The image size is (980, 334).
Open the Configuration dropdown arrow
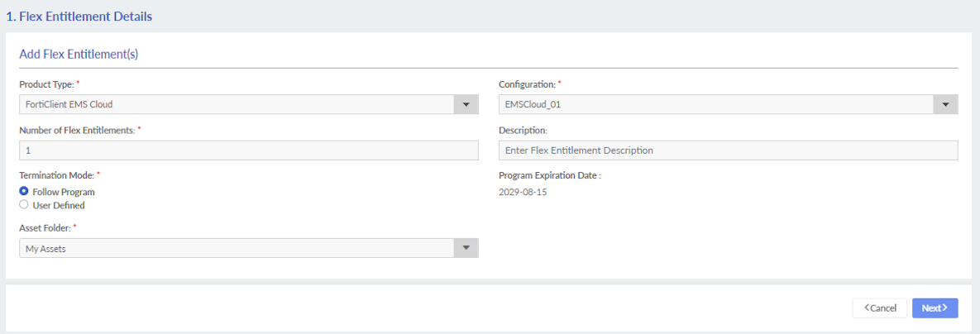pos(945,105)
